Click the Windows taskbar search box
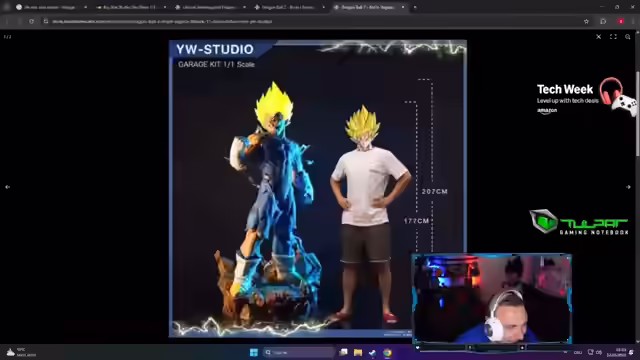This screenshot has width=640, height=360. coord(299,352)
